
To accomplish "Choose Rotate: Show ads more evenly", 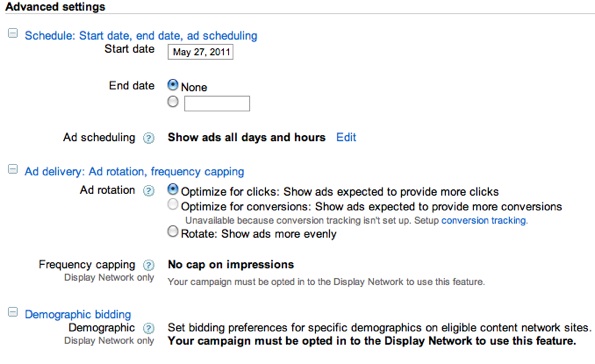I will [173, 232].
